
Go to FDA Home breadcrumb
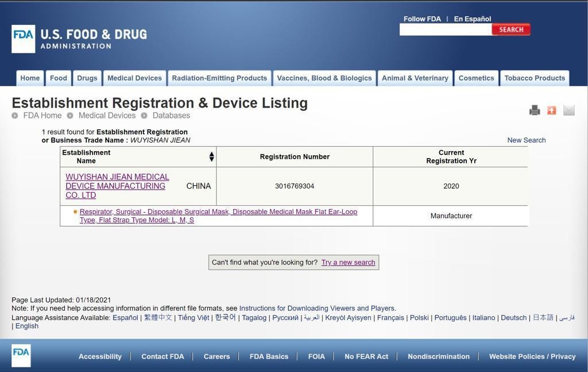(x=42, y=116)
